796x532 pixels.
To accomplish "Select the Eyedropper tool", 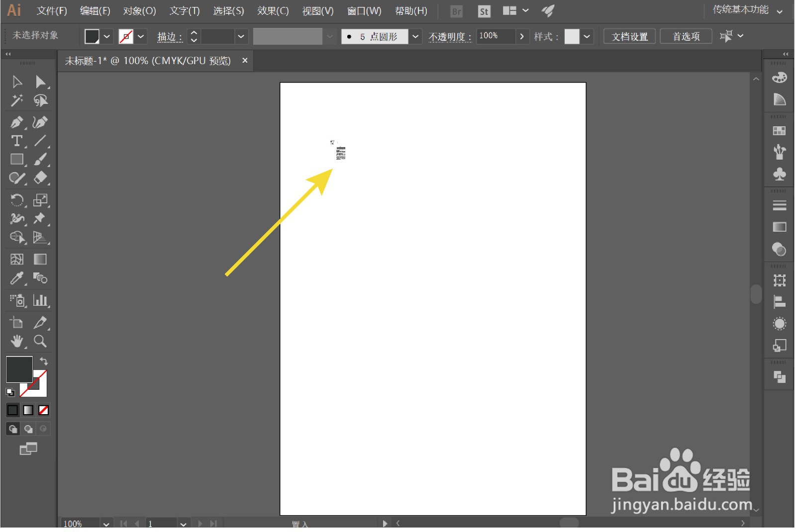I will click(x=17, y=278).
